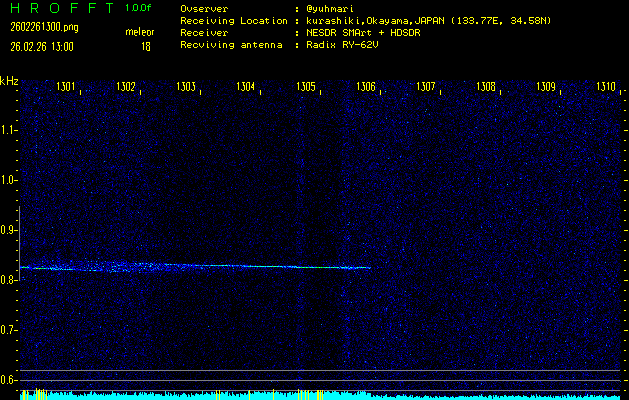Viewport: 629px width, 400px height.
Task: Click the 'meteor' count label
Action: pos(140,32)
